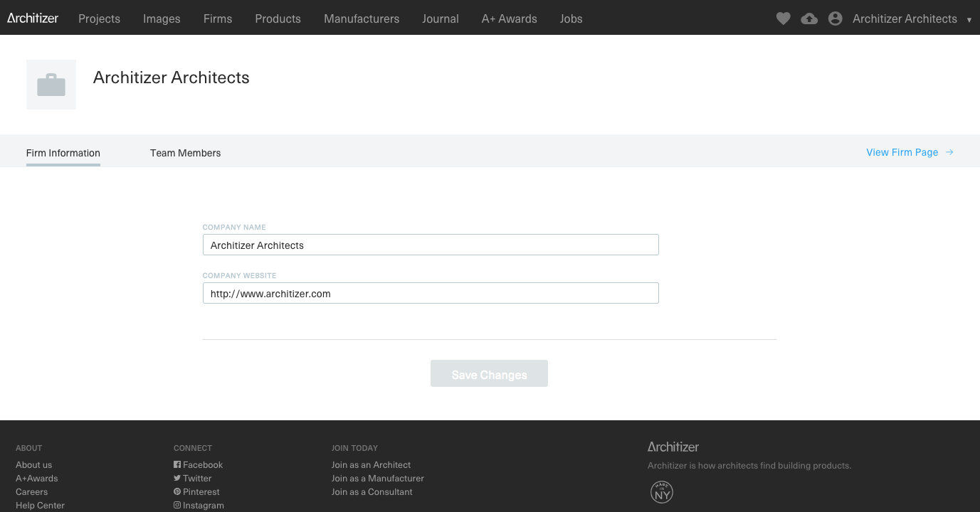Open the Journal section
This screenshot has width=980, height=512.
click(441, 18)
